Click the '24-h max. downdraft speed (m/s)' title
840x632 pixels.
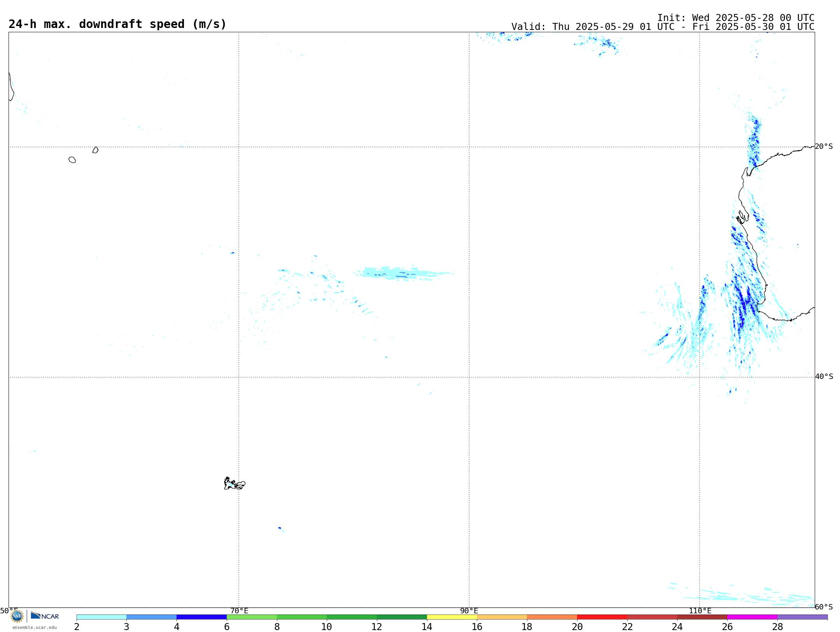click(117, 24)
